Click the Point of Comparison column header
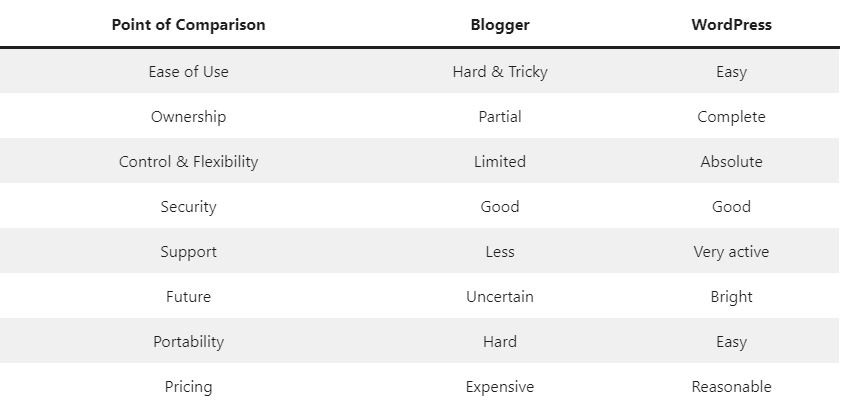Viewport: 841px width, 414px height. coord(188,25)
